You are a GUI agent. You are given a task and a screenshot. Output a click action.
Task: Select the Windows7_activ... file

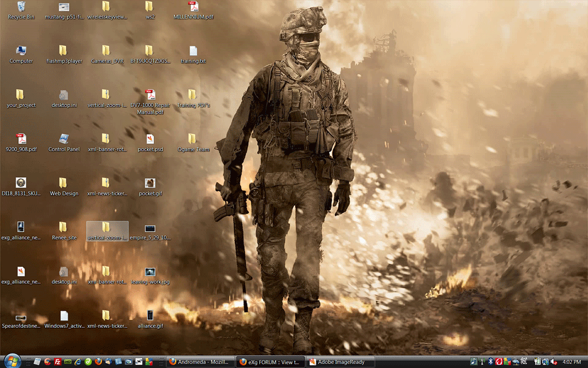[x=64, y=320]
